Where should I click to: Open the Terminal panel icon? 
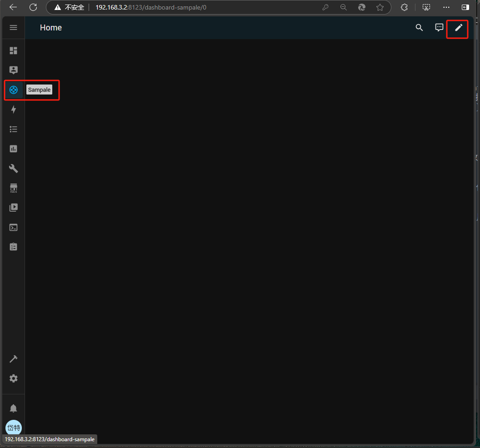14,227
